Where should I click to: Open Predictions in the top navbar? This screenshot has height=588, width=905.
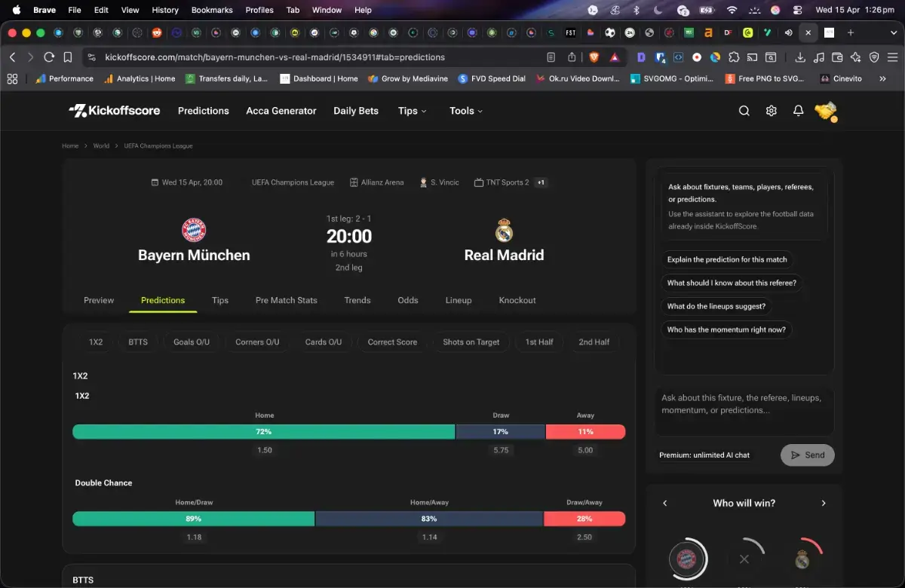pos(204,111)
